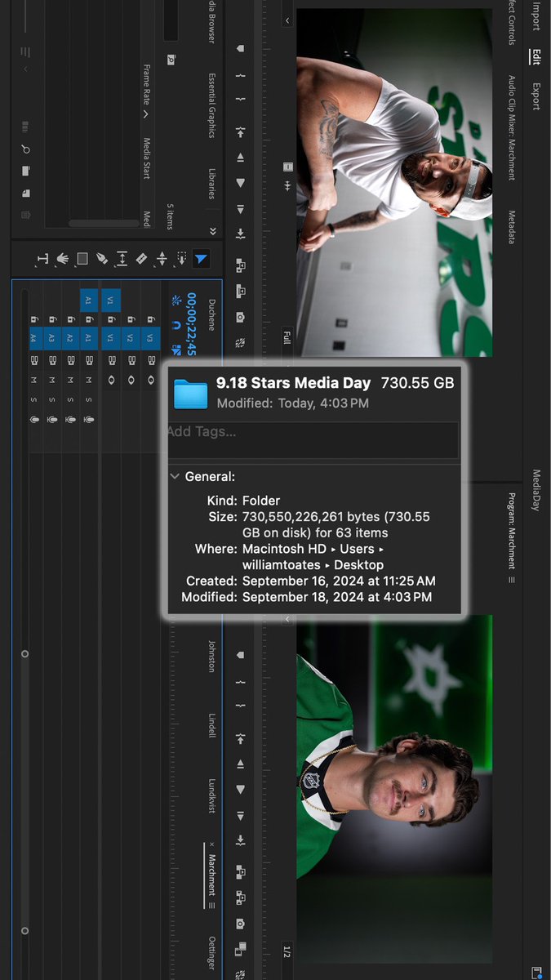The width and height of the screenshot is (551, 980).
Task: Click Mark Out in the Program monitor
Action: pos(241,707)
